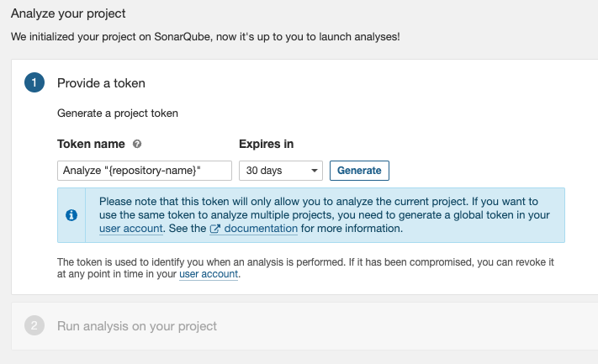The width and height of the screenshot is (598, 364).
Task: Open the user account link in the info box
Action: pos(131,229)
